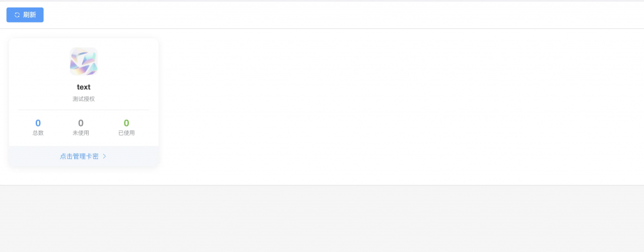Click the 已使用 label
The width and height of the screenshot is (644, 252).
click(126, 133)
